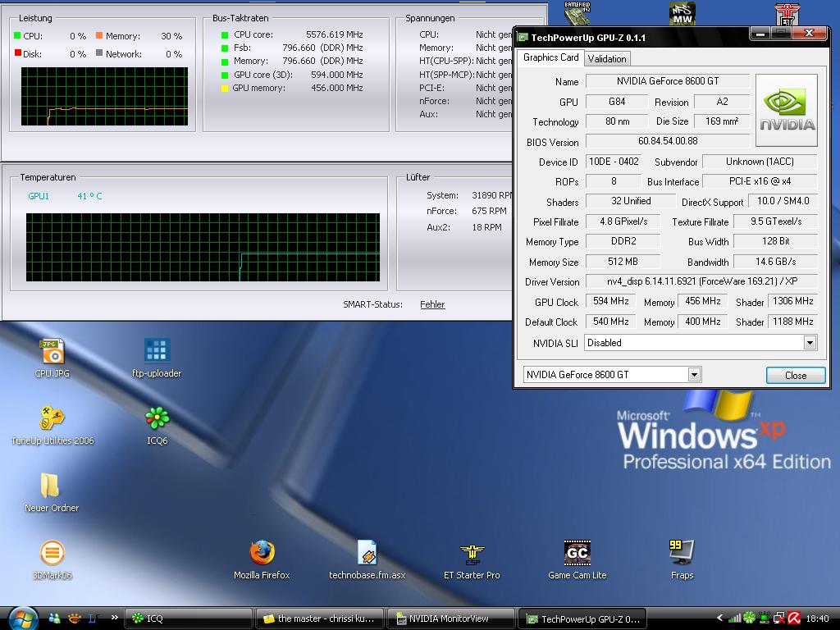Click the taskbar clock showing 18:40
Image resolution: width=840 pixels, height=630 pixels.
[817, 619]
